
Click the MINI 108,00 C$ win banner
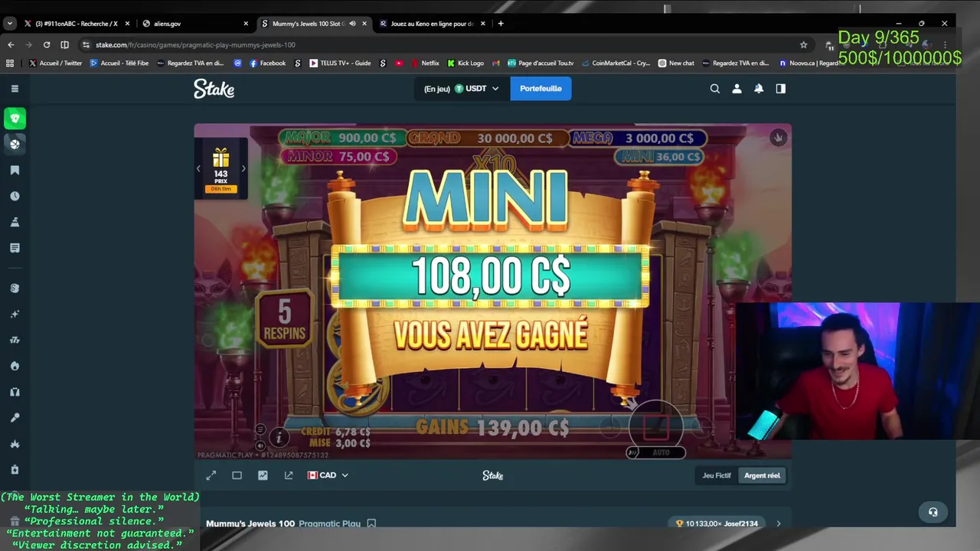[491, 276]
